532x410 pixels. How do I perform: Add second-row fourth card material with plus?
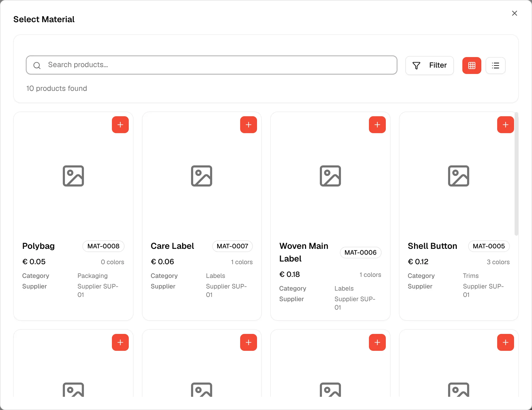point(506,342)
